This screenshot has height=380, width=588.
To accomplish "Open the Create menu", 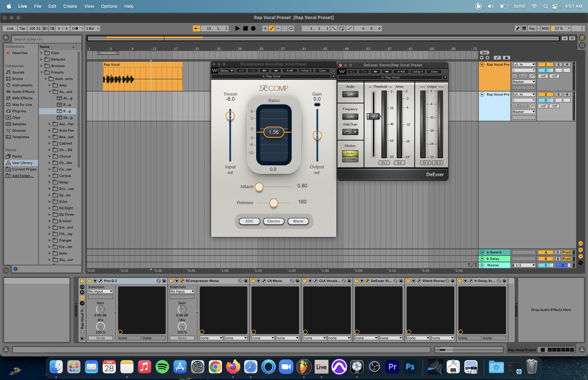I will click(x=70, y=6).
